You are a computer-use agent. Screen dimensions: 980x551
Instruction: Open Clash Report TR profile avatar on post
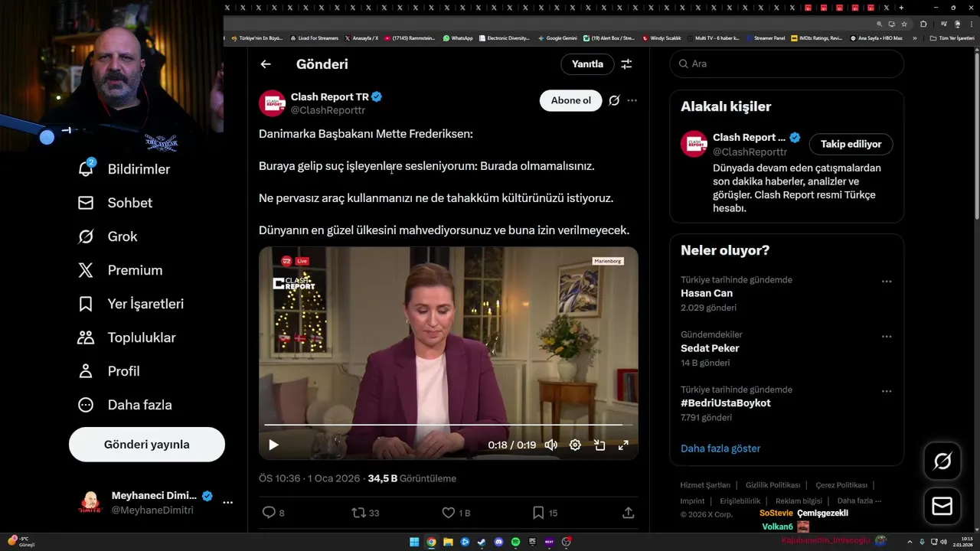(x=273, y=103)
